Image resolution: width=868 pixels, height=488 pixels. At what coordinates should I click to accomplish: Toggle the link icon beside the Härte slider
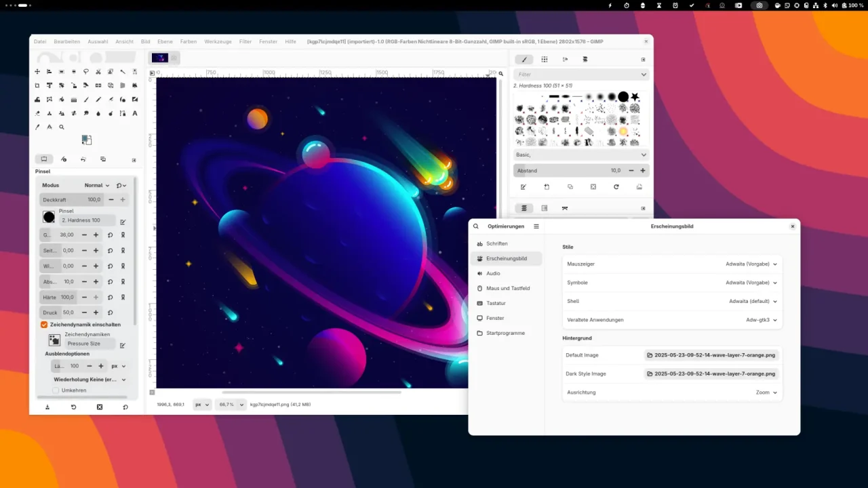123,298
